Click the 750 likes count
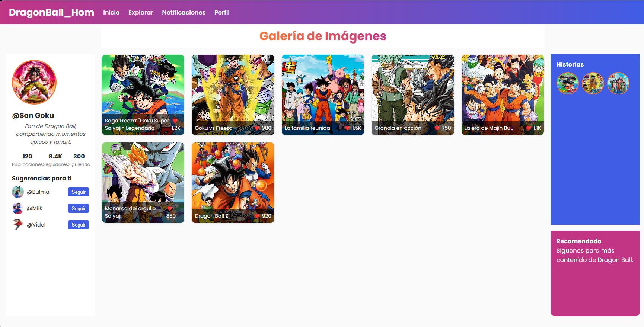This screenshot has width=644, height=327. click(x=446, y=128)
